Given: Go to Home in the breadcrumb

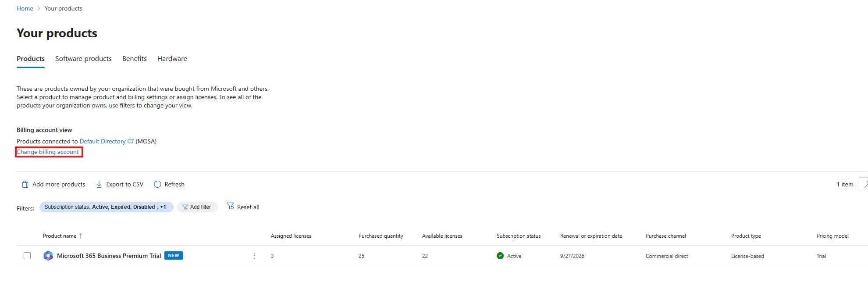Looking at the screenshot, I should 25,8.
